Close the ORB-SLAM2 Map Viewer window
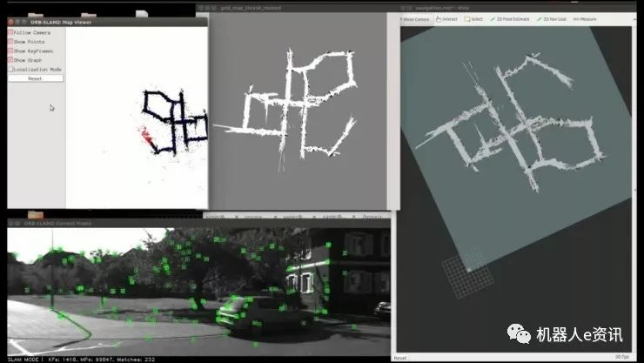644x363 pixels. pos(10,22)
